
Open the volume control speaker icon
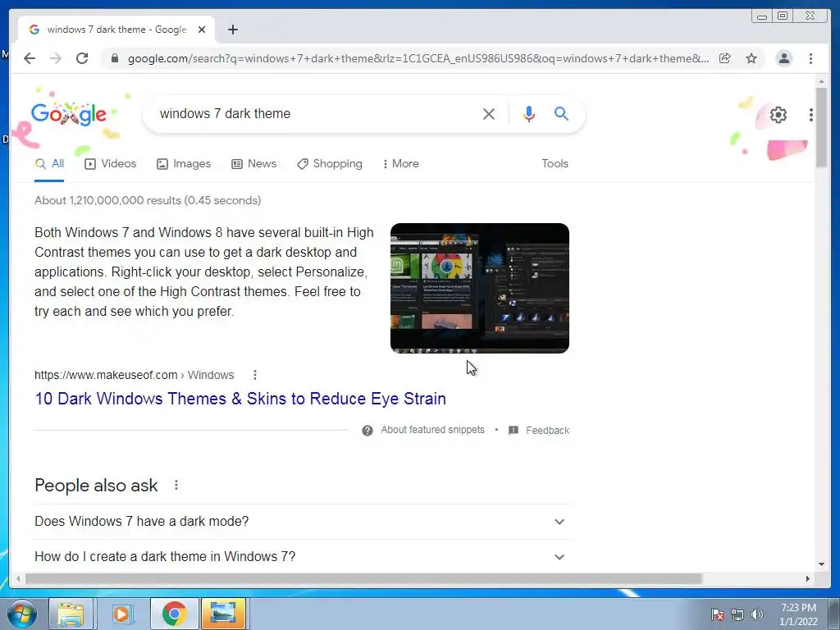pyautogui.click(x=756, y=614)
